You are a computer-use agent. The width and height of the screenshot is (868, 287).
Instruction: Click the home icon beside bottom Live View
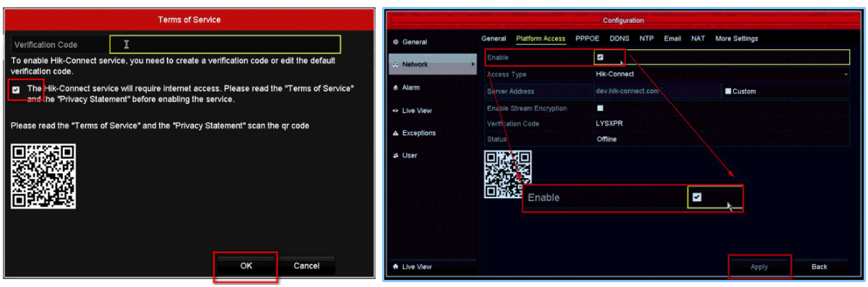click(x=395, y=266)
